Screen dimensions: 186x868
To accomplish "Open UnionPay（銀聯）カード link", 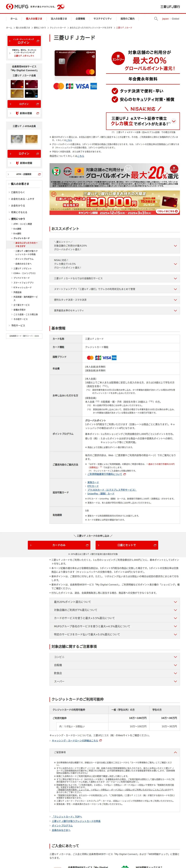I will (101, 494).
